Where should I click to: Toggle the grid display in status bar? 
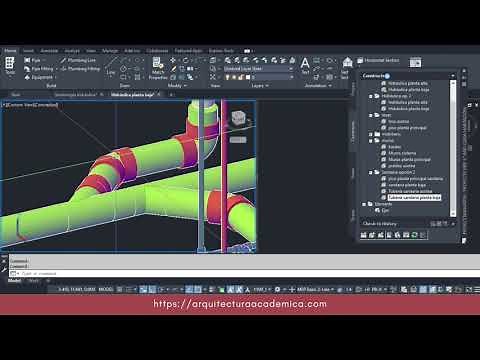(x=120, y=289)
